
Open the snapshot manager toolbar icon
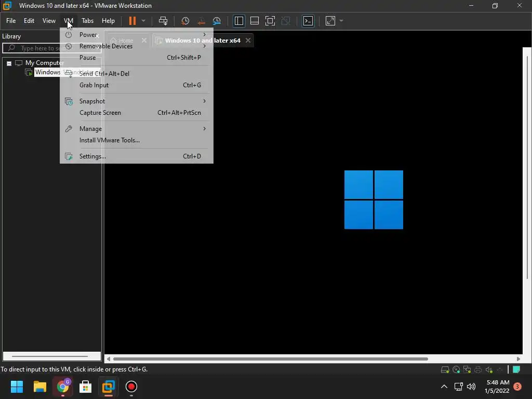pyautogui.click(x=217, y=21)
